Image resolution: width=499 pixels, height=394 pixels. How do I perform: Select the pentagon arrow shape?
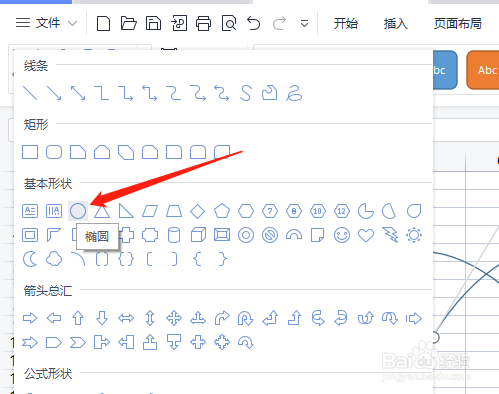pos(54,343)
